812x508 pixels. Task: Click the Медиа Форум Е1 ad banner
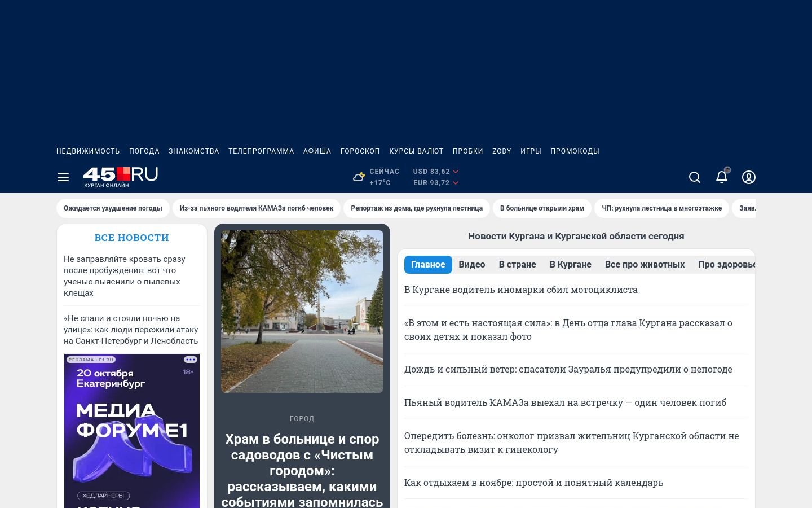coord(132,431)
